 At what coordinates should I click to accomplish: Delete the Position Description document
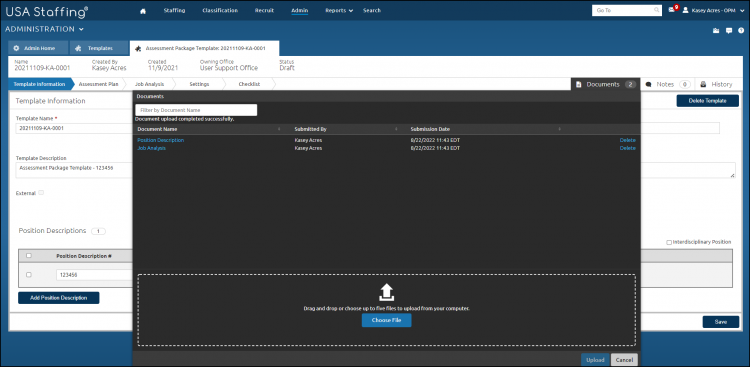628,140
